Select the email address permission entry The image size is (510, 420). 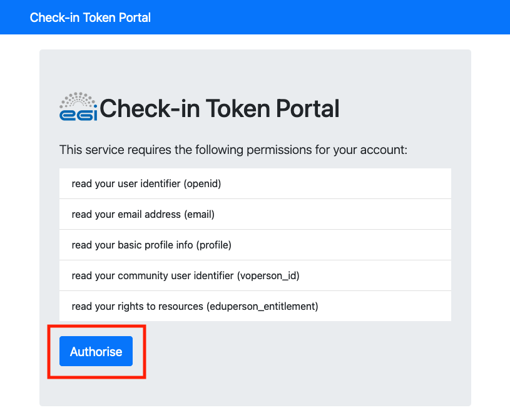click(255, 214)
